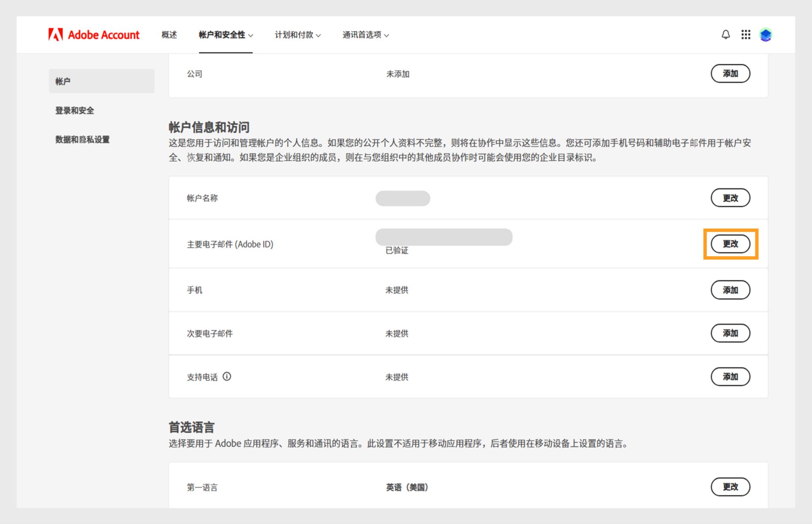The height and width of the screenshot is (524, 812).
Task: Open the notifications bell icon
Action: [726, 35]
